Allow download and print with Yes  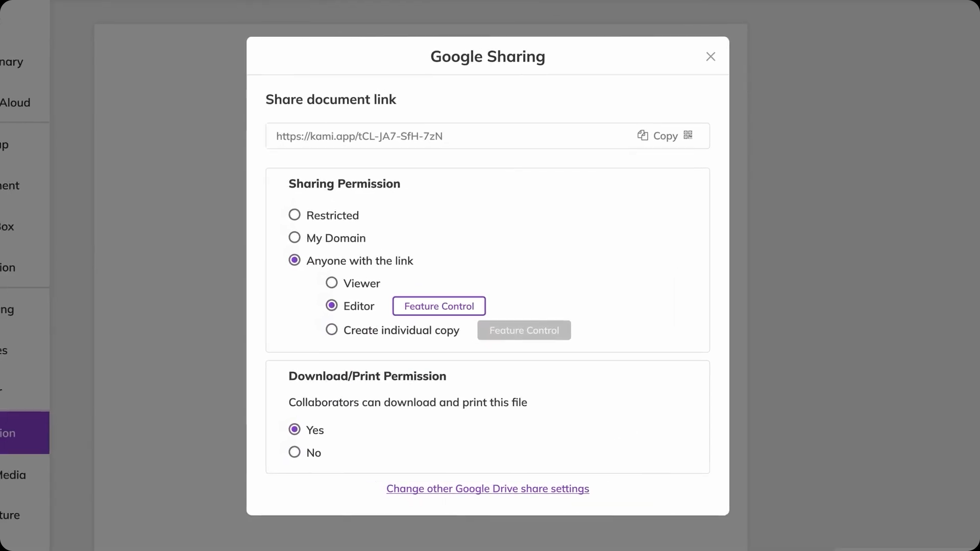click(x=295, y=430)
